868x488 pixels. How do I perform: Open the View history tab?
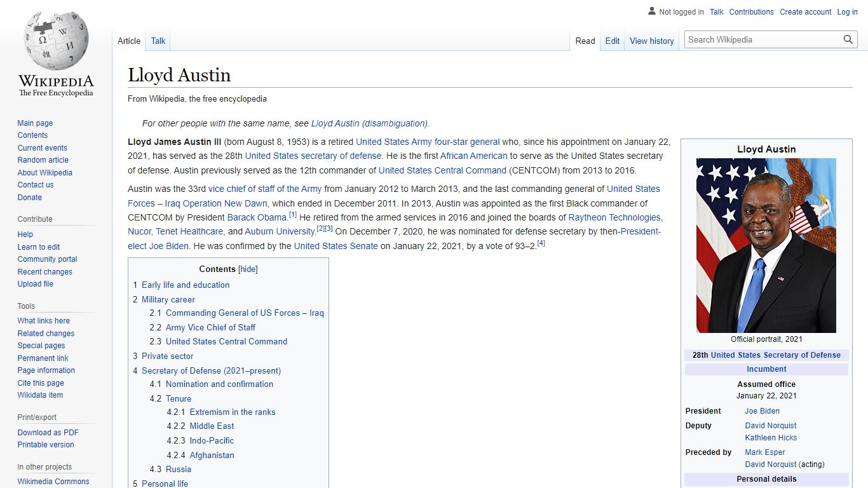(x=651, y=41)
